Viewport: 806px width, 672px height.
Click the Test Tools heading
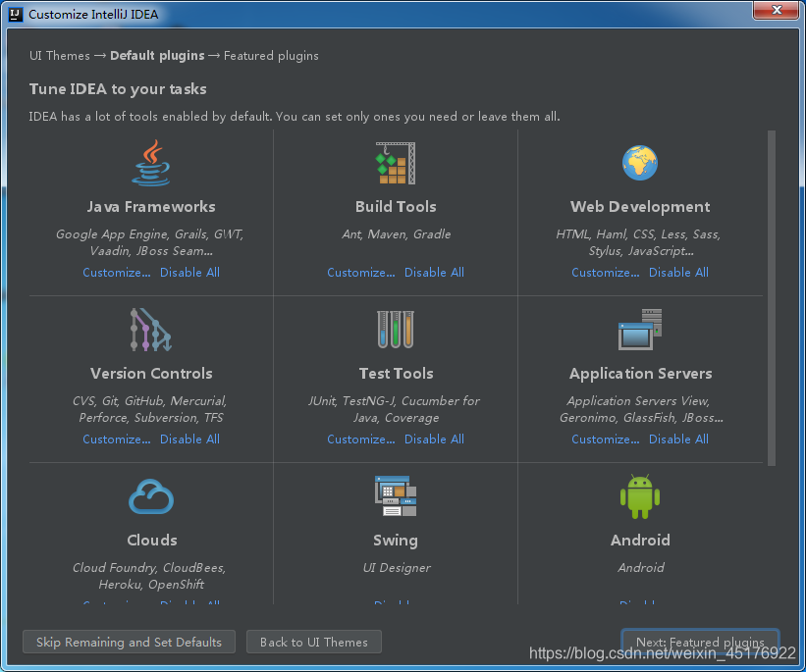coord(396,374)
